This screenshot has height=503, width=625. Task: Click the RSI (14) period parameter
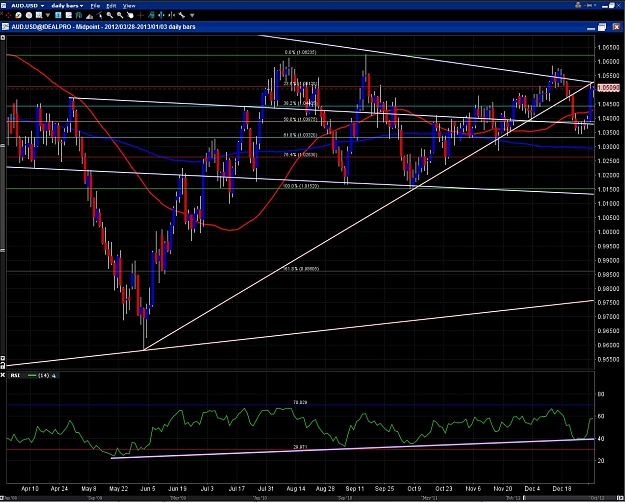pos(43,375)
